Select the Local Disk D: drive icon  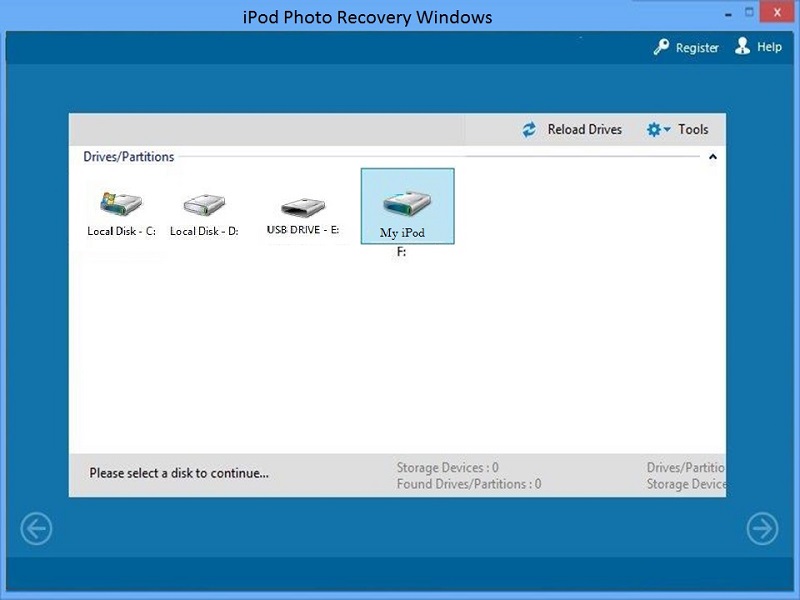(204, 205)
